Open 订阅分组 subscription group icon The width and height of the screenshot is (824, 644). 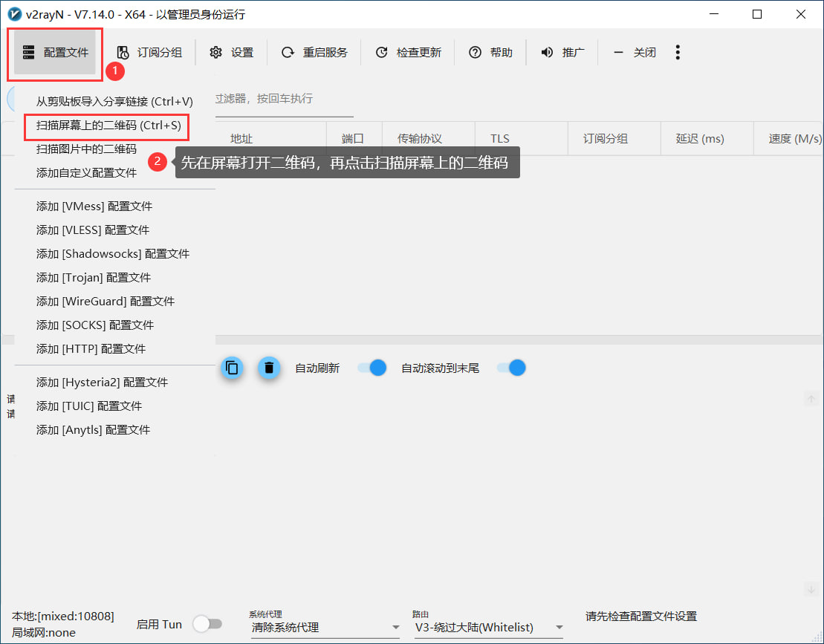point(123,52)
